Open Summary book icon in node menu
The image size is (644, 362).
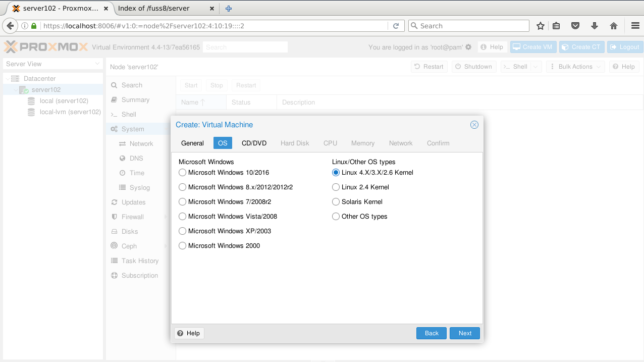click(114, 100)
